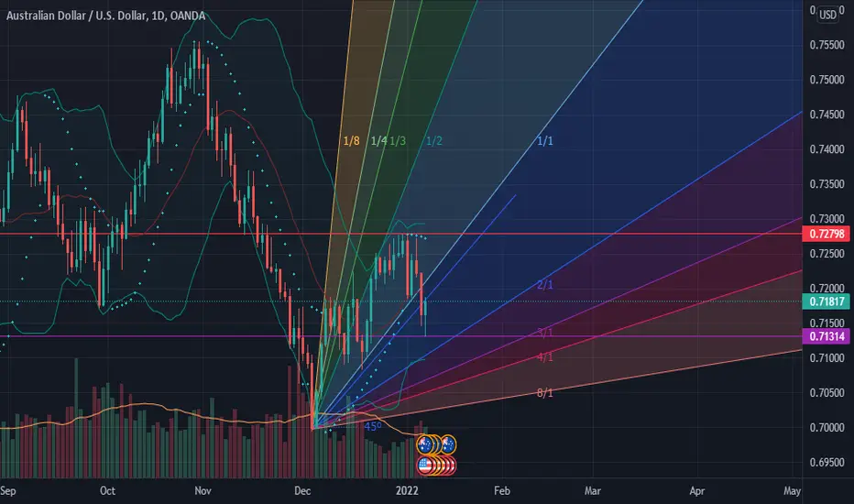Click the chart title Australian Dollar / U.S. Dollar
The image size is (854, 504).
[77, 16]
